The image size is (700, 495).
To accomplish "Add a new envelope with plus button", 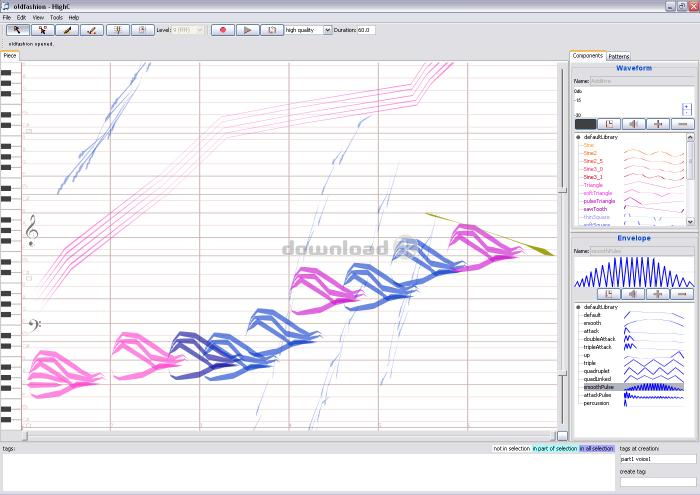I will [x=658, y=293].
